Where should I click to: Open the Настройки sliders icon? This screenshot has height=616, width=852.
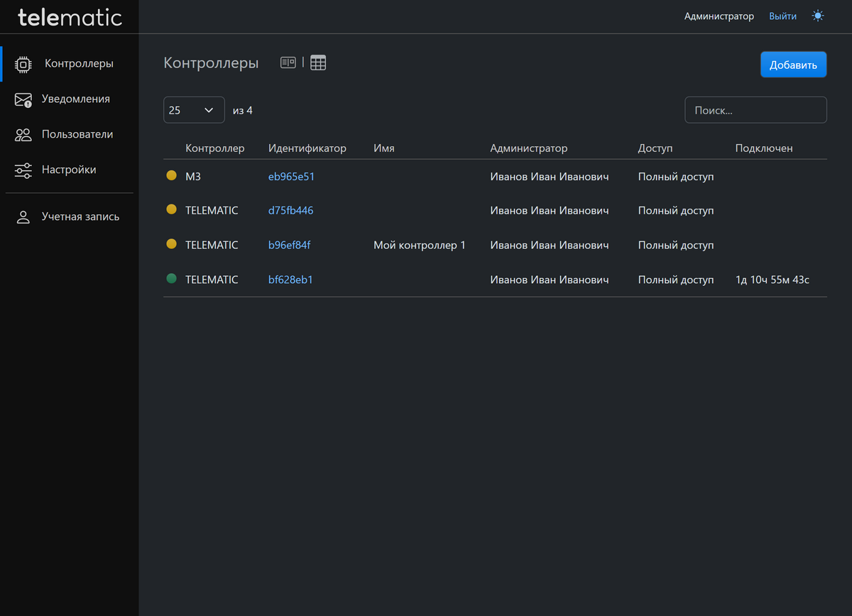(x=23, y=170)
